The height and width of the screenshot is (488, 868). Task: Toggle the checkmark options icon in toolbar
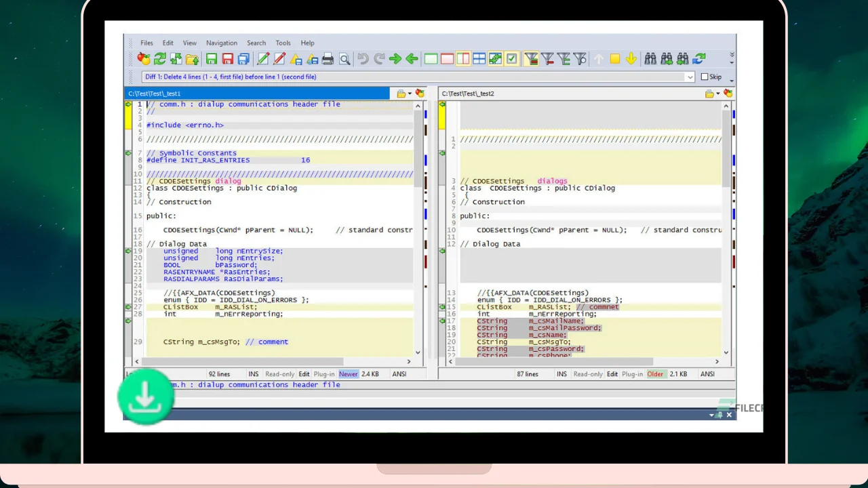coord(512,59)
